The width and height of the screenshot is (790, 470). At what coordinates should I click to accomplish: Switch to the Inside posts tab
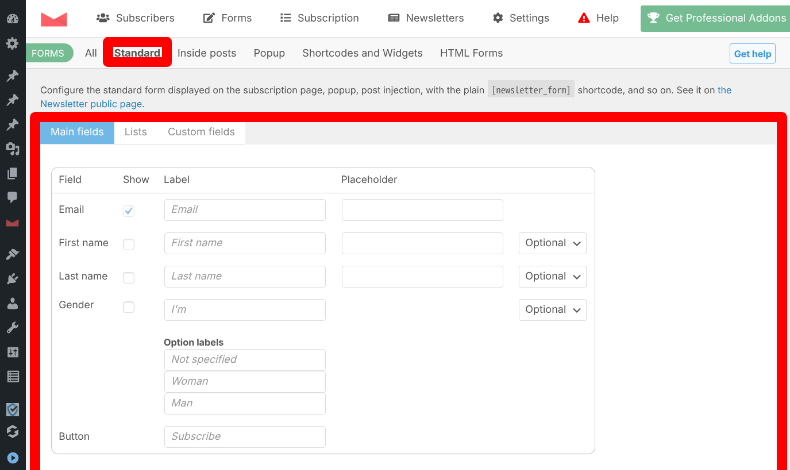(x=207, y=53)
